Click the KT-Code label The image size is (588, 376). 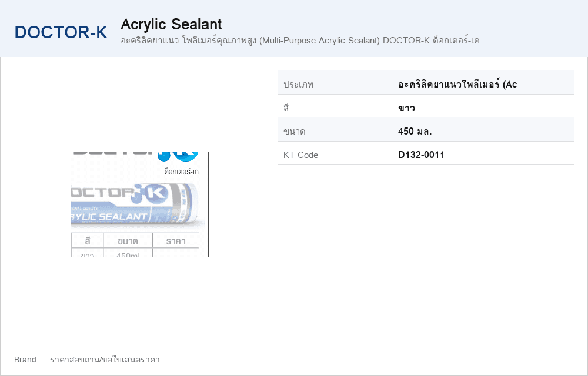[x=300, y=155]
